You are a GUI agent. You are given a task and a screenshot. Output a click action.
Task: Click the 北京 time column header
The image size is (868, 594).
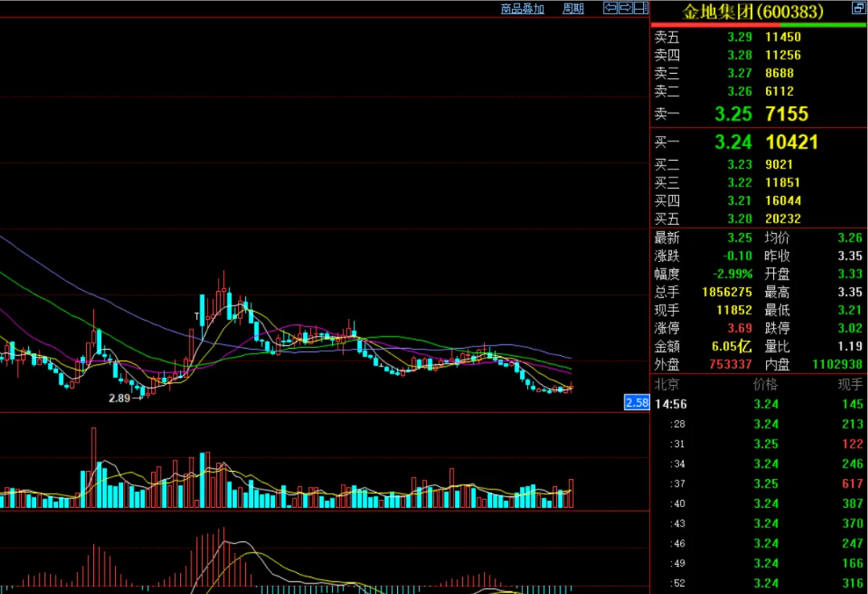(x=666, y=384)
